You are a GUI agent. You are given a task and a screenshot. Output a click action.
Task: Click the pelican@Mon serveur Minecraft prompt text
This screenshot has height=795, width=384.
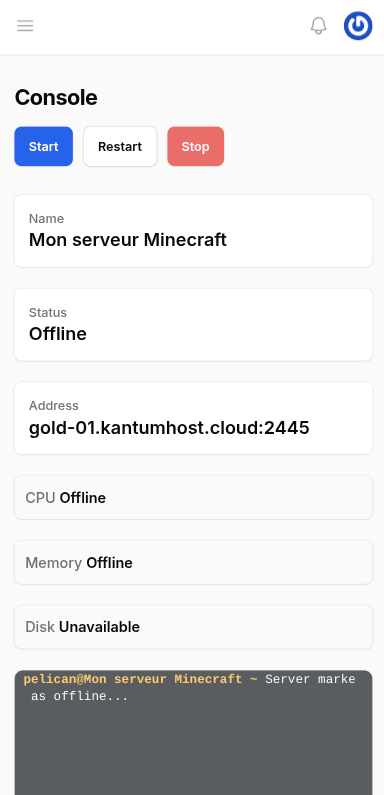coord(141,679)
